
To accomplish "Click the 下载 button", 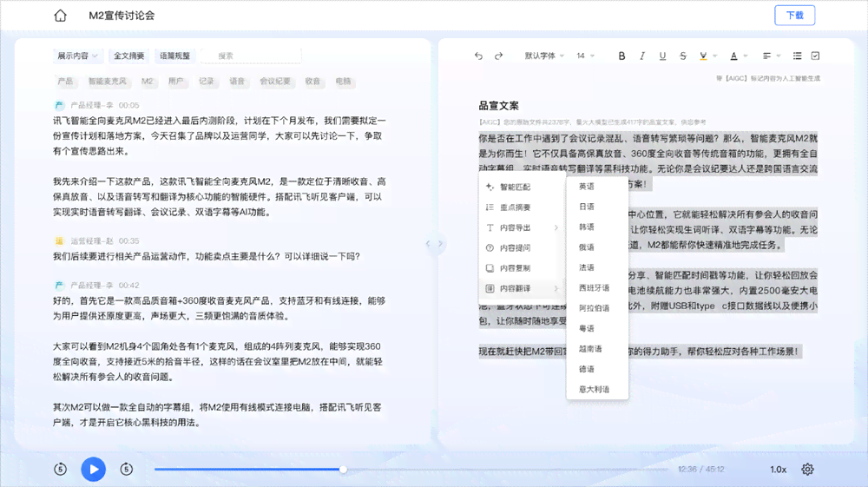I will (x=795, y=16).
